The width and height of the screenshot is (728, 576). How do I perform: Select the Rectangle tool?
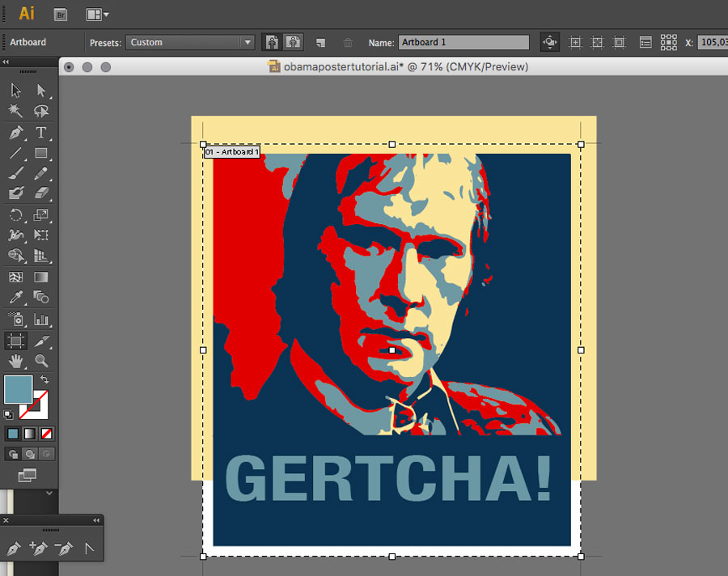pyautogui.click(x=41, y=153)
